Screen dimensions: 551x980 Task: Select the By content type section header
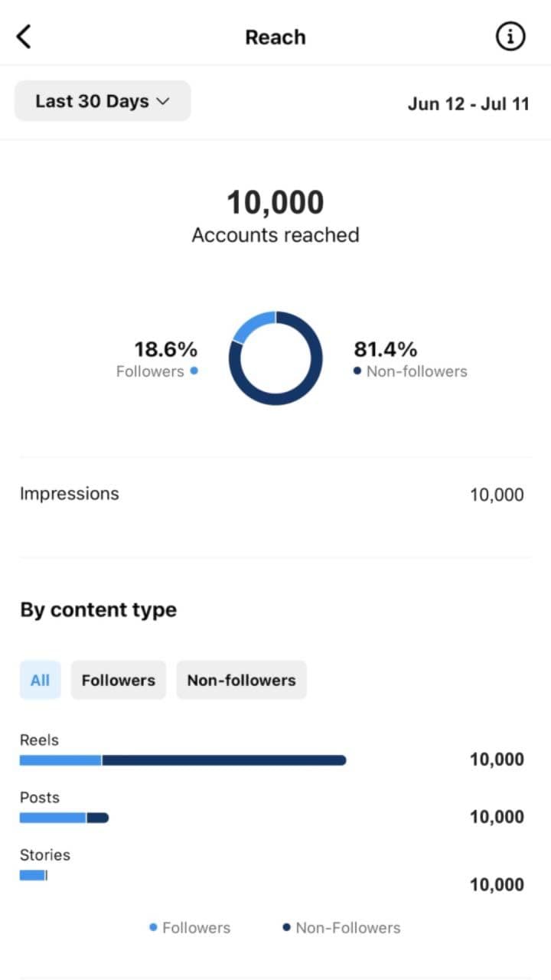pos(98,609)
